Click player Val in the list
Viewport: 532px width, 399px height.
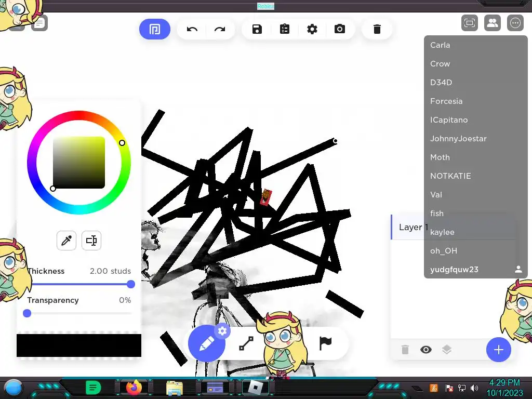[475, 194]
